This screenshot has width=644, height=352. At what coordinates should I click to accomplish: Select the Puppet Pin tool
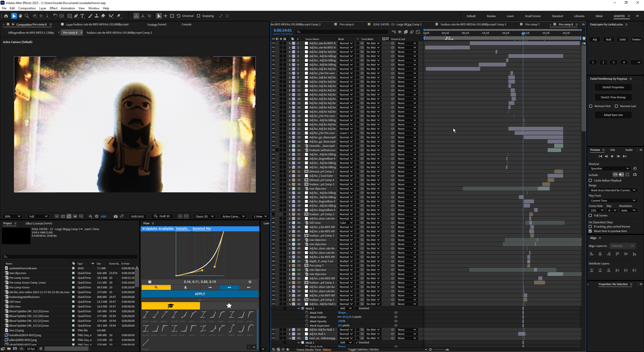(119, 16)
